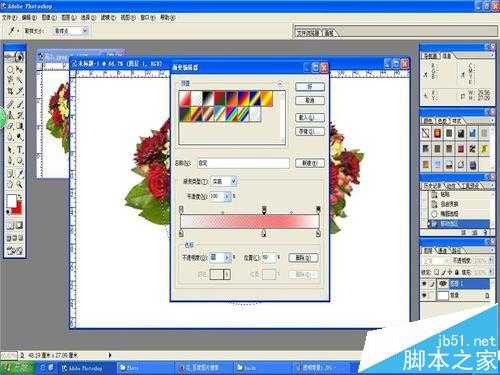Toggle lock image pixels brush icon
This screenshot has height=375, width=500.
tap(444, 272)
